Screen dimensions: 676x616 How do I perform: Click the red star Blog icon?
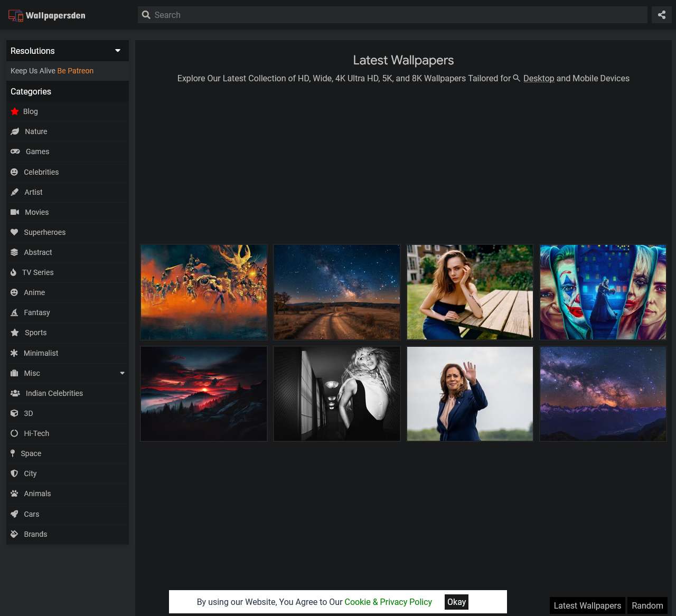click(15, 111)
